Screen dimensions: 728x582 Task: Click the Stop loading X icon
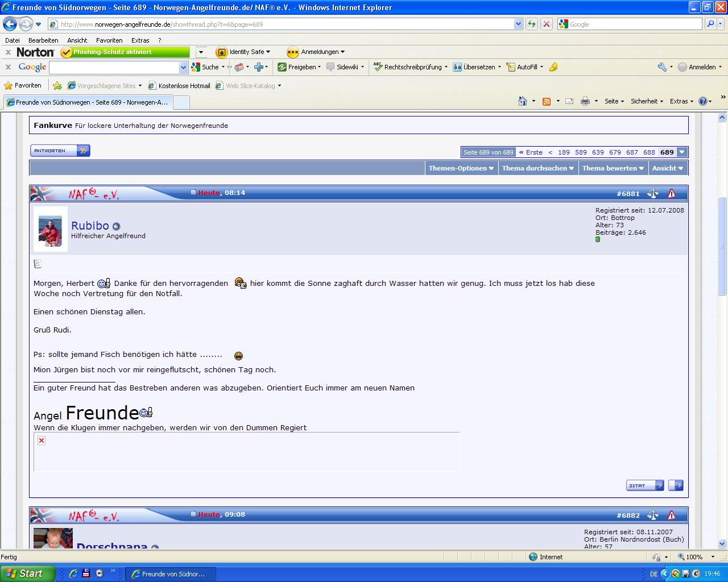(x=546, y=24)
